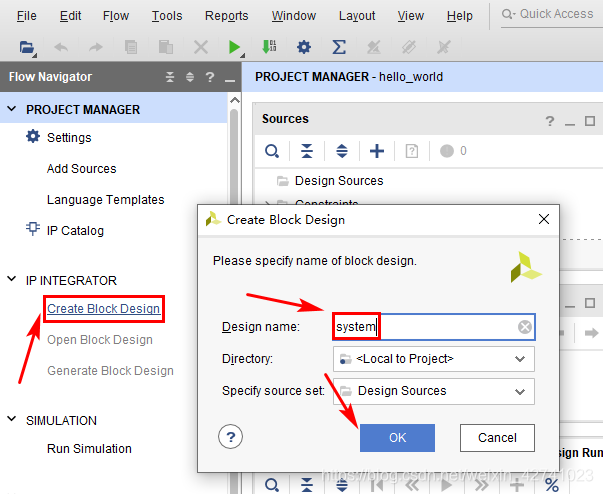Click Run Simulation in Flow Navigator
The width and height of the screenshot is (603, 494).
pyautogui.click(x=89, y=449)
